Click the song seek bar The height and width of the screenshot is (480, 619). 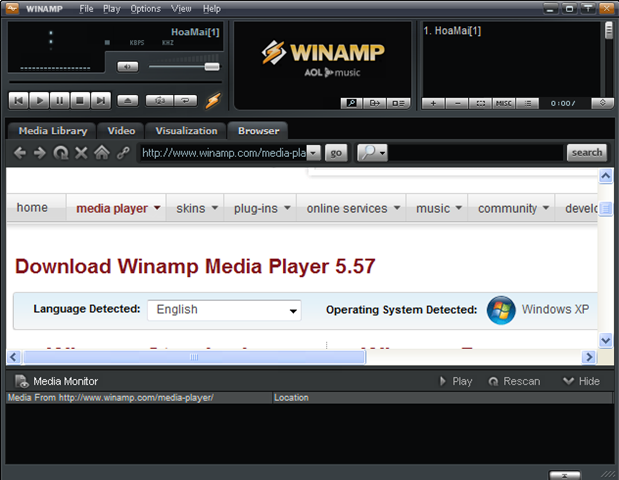click(115, 82)
